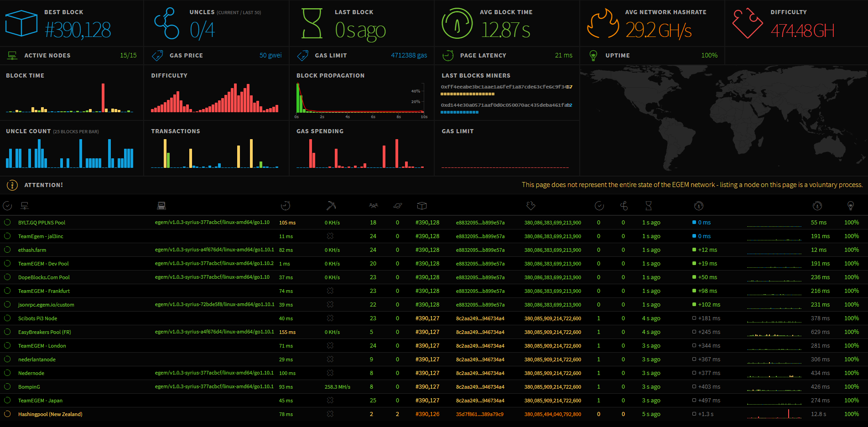
Task: Click the Avg Block Time gauge icon
Action: (x=457, y=23)
